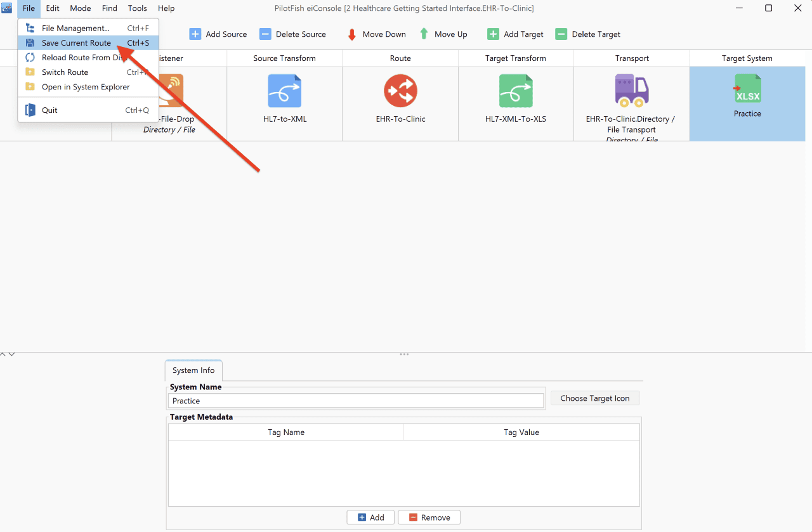
Task: Click Delete Target toolbar label
Action: [x=596, y=34]
